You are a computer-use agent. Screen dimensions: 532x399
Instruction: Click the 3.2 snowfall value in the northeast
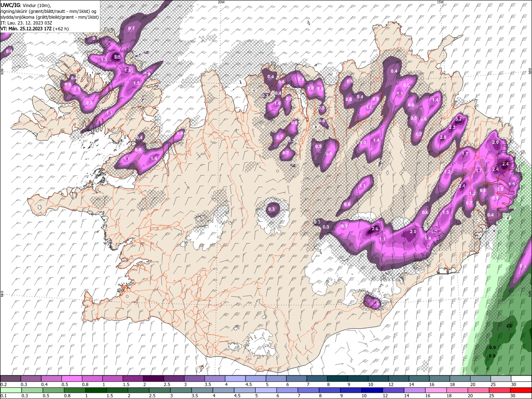[458, 119]
